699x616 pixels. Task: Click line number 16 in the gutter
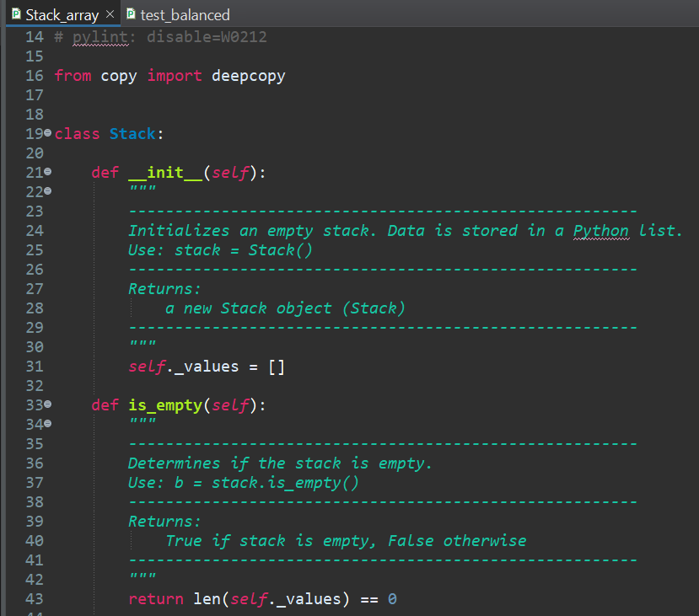click(35, 76)
